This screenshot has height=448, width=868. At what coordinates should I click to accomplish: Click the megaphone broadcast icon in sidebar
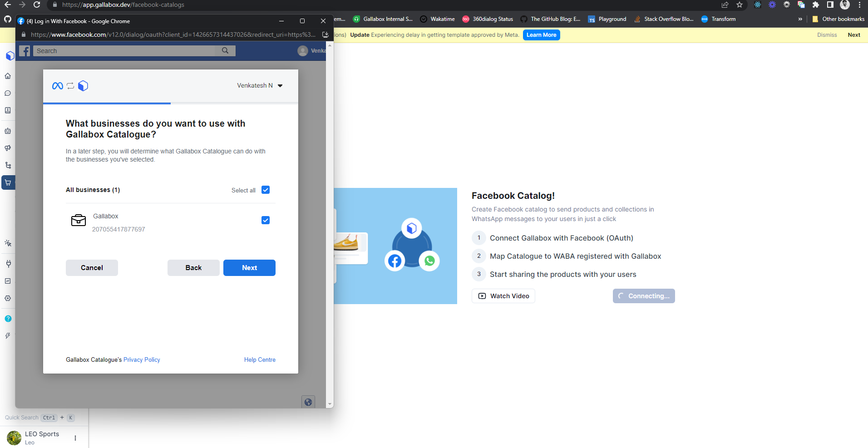(8, 148)
